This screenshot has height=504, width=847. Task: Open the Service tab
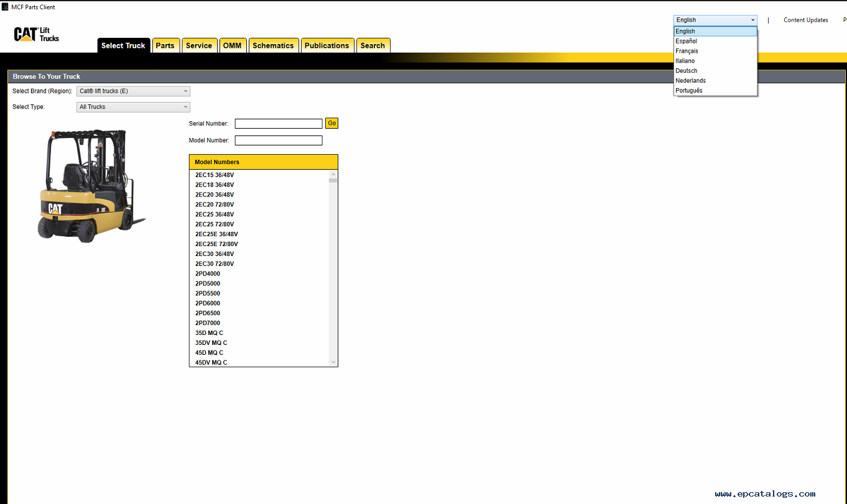click(199, 45)
